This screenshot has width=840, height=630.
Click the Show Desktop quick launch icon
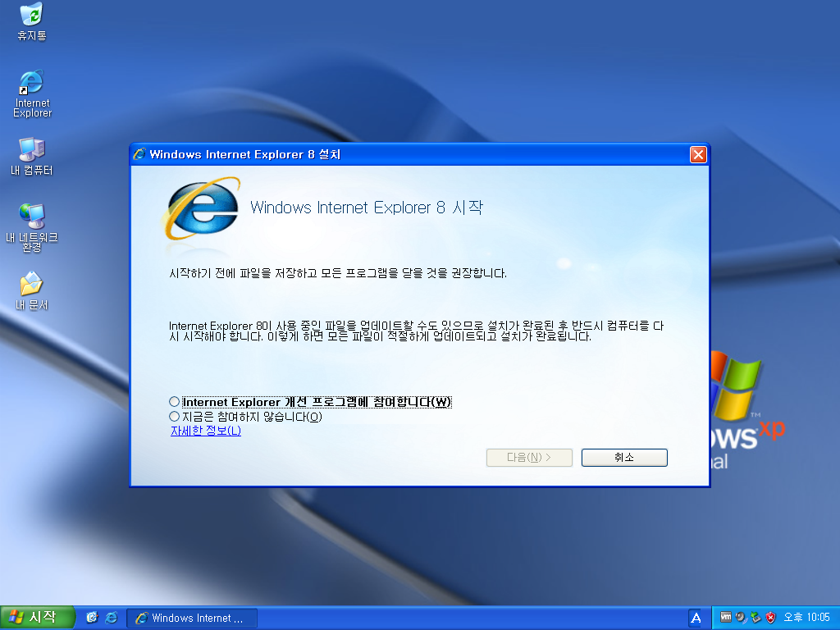(x=92, y=618)
